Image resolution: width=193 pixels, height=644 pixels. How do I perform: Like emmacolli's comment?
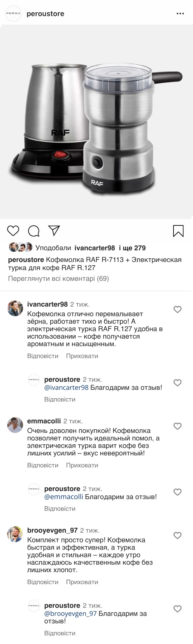(177, 426)
